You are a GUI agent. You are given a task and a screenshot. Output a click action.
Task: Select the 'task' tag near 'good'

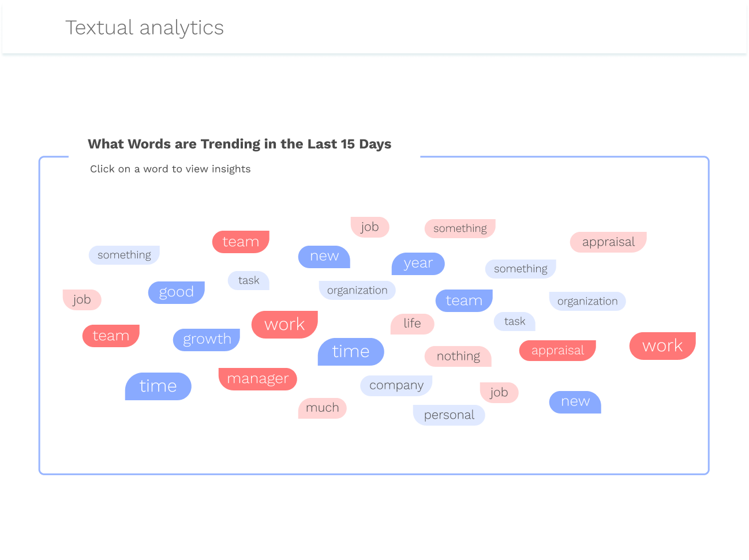[x=249, y=281]
